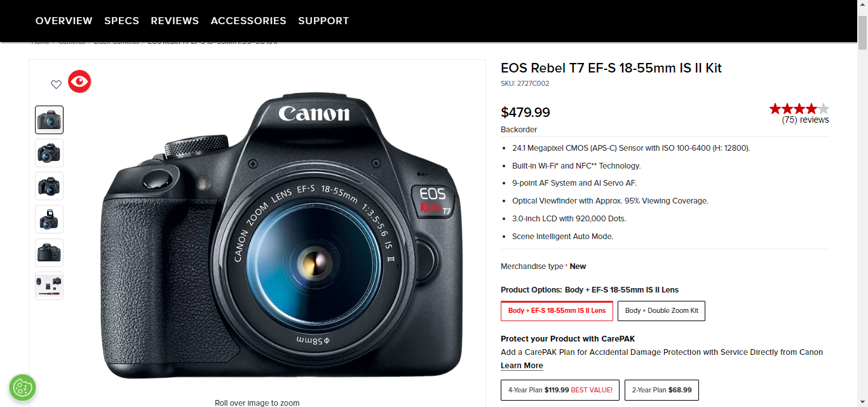Choose Body + EF-S 18-55mm IS II Lens option
The width and height of the screenshot is (868, 407).
pos(557,311)
